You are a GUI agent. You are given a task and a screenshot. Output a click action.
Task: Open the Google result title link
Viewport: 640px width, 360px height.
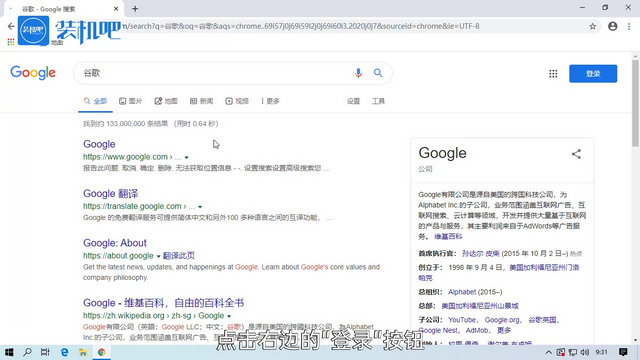tap(99, 144)
